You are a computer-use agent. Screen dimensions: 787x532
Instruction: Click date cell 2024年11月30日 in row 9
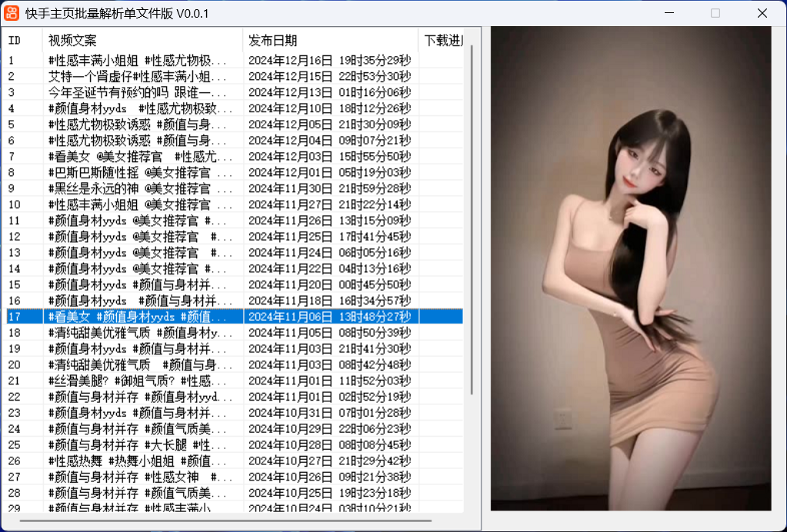tap(330, 188)
